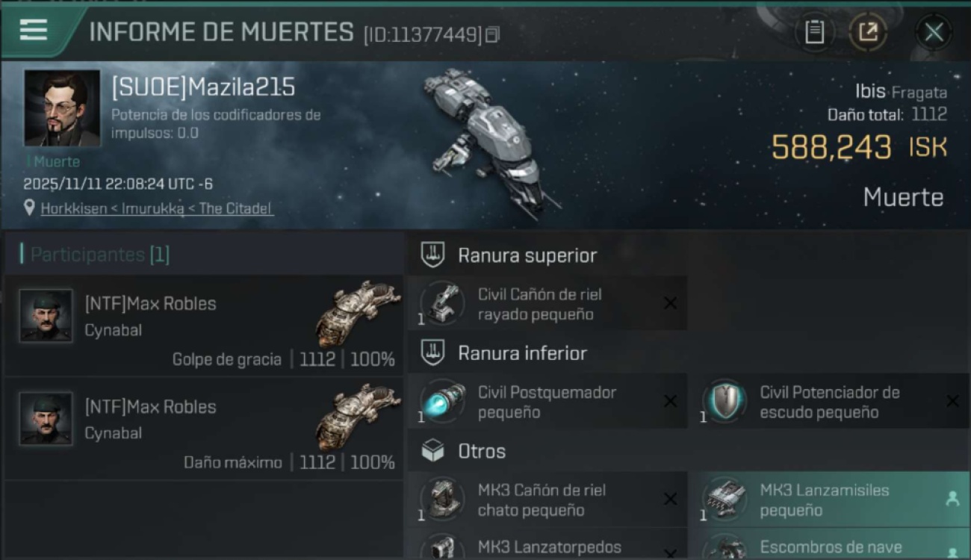Open the hamburger menu

(x=34, y=31)
